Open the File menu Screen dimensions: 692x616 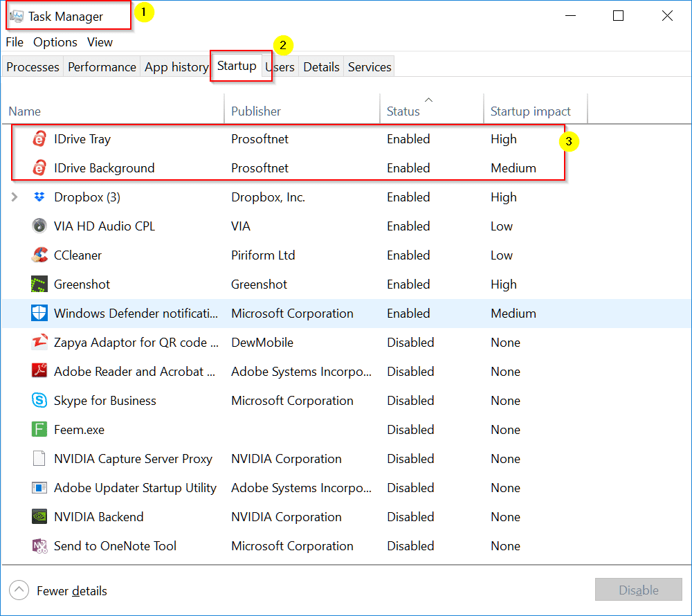(15, 42)
